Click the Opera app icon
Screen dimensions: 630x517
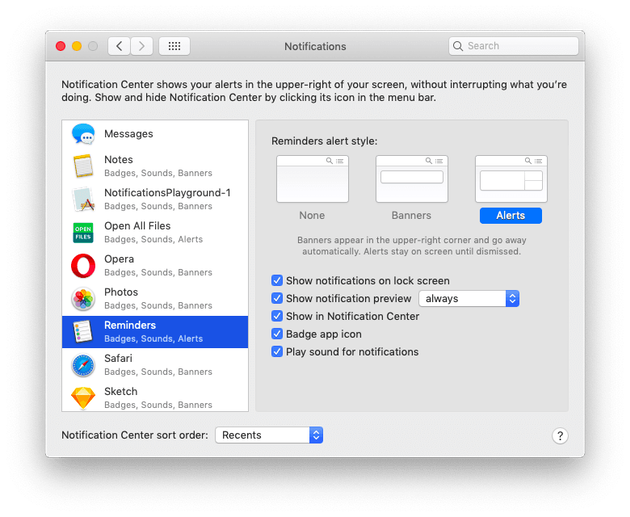[83, 266]
